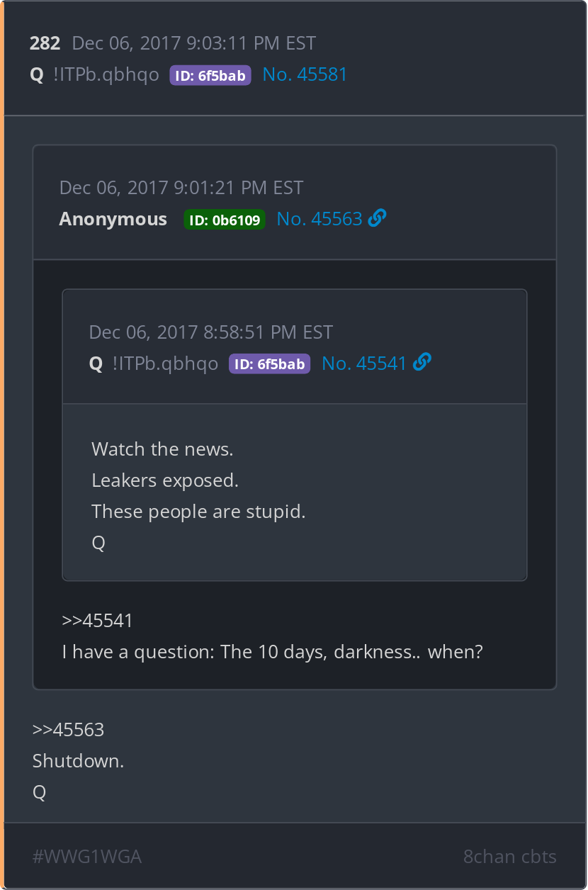The height and width of the screenshot is (890, 588).
Task: Click the >>45563 reply reference
Action: click(x=68, y=730)
